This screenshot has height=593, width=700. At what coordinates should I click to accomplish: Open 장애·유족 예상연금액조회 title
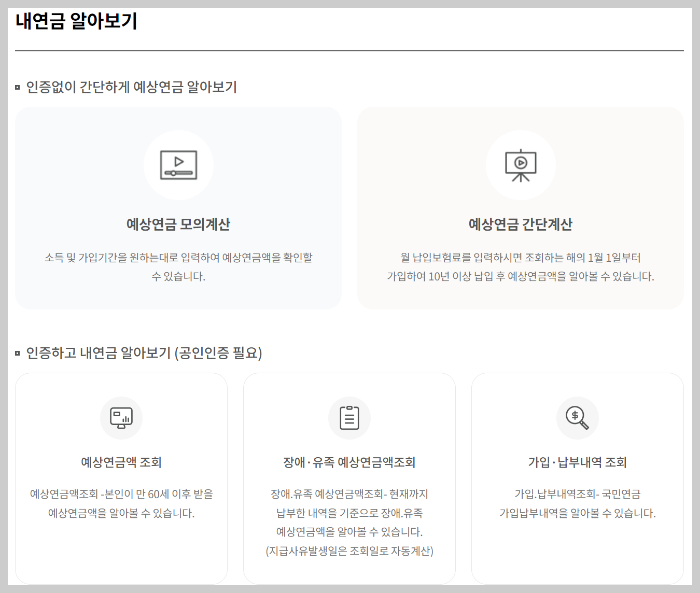[349, 462]
